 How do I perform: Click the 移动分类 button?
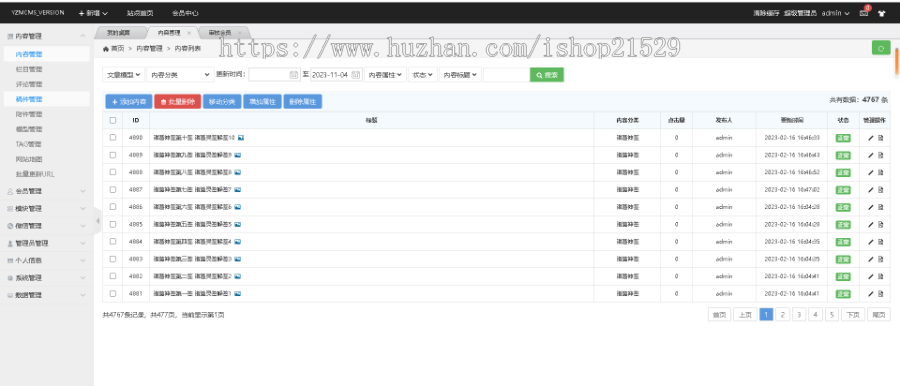point(222,102)
